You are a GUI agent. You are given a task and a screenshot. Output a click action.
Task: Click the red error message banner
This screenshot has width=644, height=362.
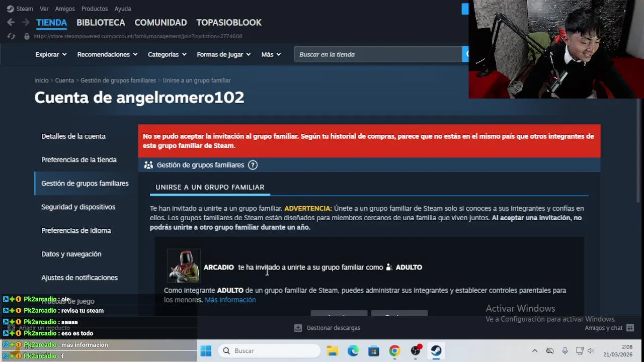pyautogui.click(x=369, y=141)
